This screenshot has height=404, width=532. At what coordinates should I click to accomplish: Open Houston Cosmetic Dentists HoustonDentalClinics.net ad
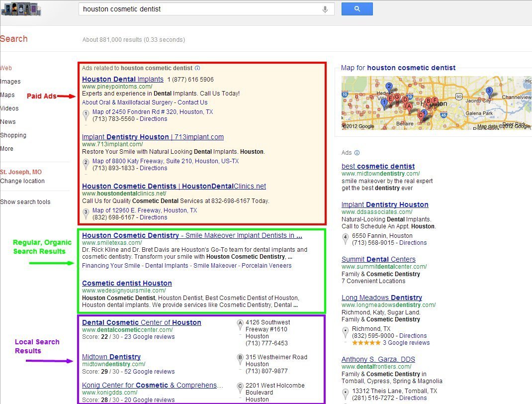174,186
